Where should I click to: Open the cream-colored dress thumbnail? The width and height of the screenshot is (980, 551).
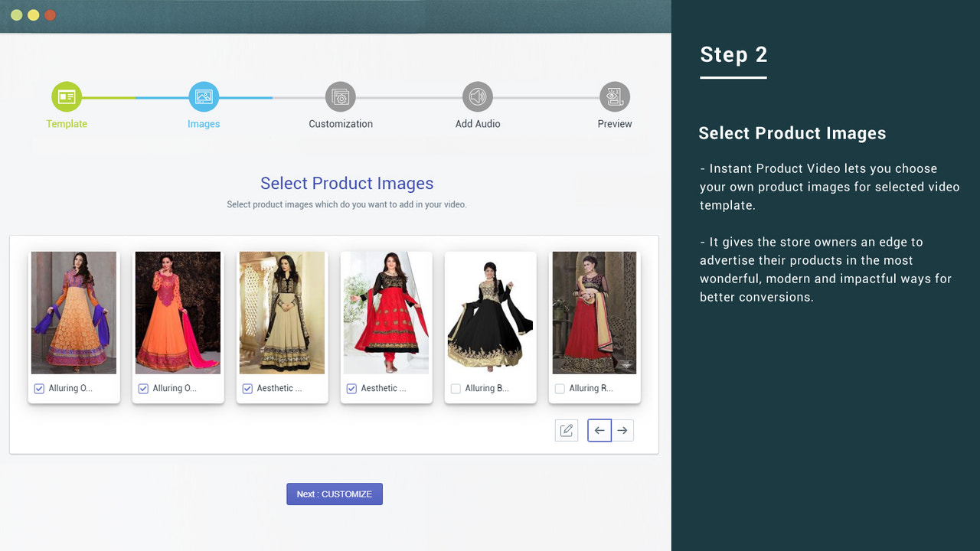pos(282,312)
